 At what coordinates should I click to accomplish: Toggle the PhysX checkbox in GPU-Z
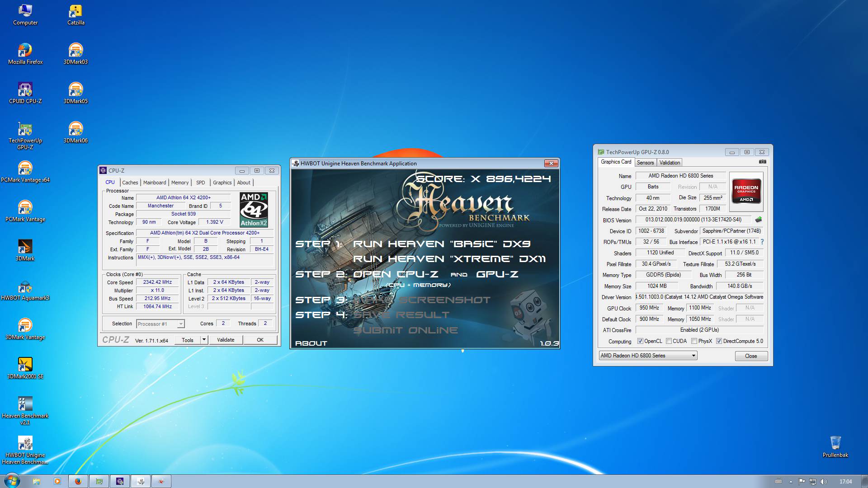click(694, 341)
